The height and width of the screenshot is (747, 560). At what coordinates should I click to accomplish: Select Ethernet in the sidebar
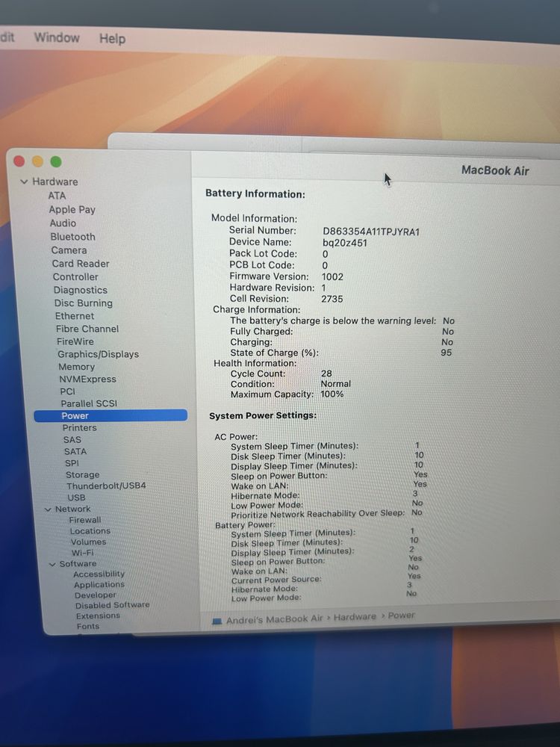[75, 316]
